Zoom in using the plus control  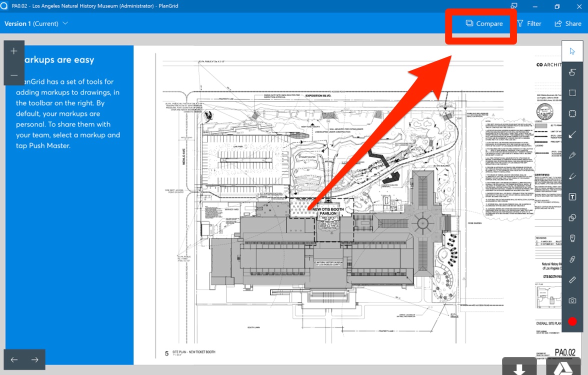pos(14,50)
